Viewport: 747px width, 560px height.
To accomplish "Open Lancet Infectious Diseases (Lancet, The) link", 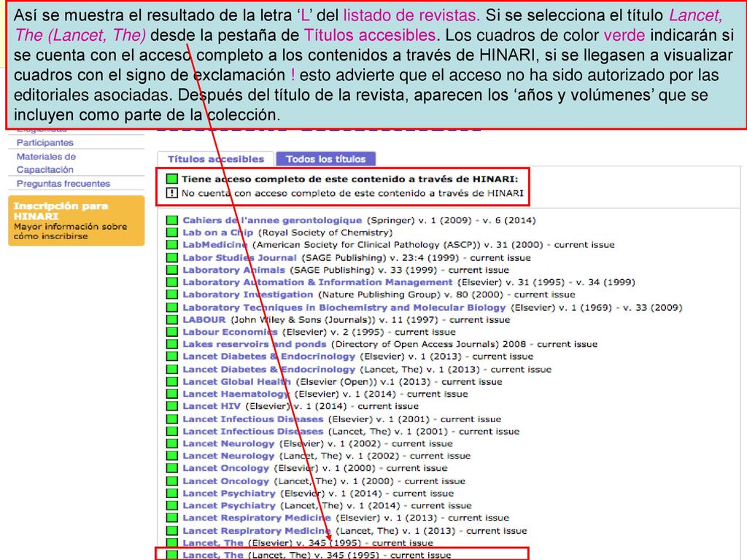I will coord(252,432).
